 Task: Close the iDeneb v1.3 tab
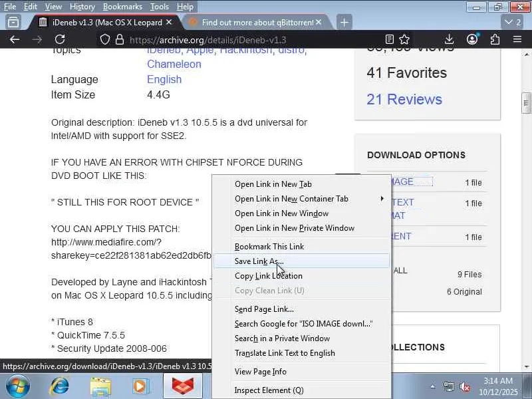tap(169, 23)
